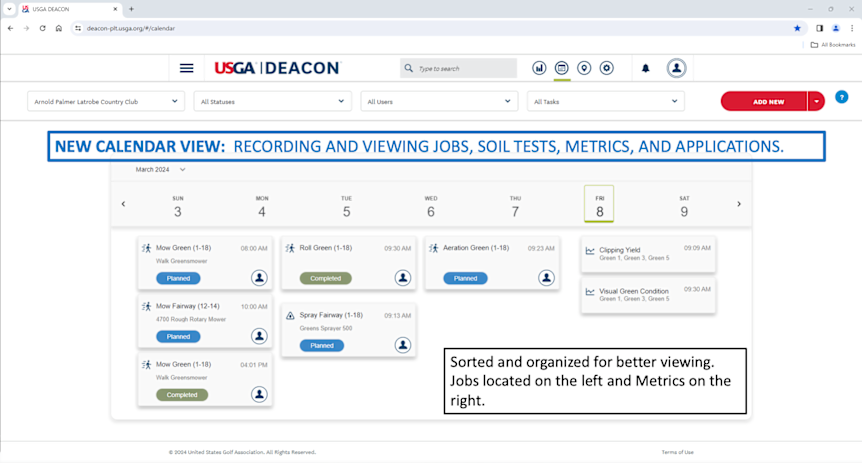This screenshot has width=862, height=463.
Task: Select Sunday 3 in the week strip
Action: (x=178, y=207)
